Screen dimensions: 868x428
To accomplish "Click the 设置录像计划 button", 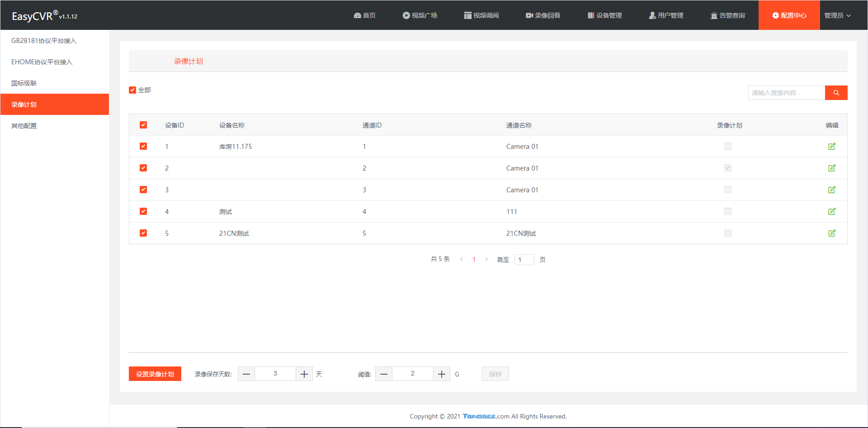I will pos(155,374).
